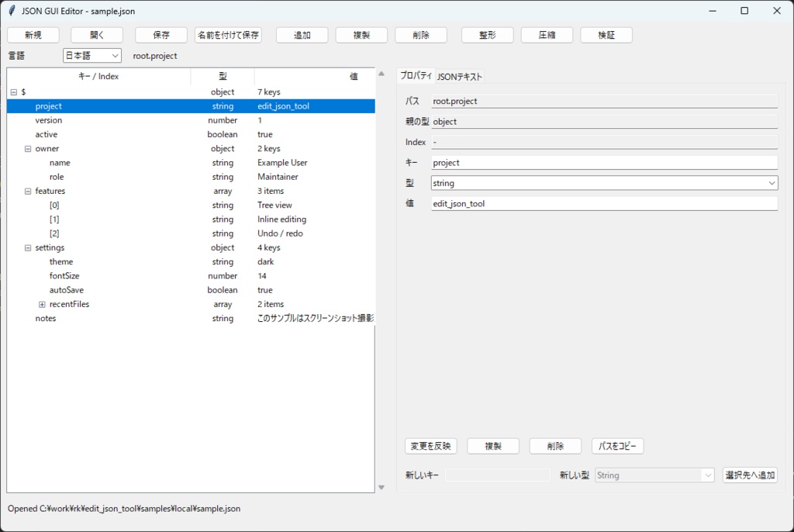The width and height of the screenshot is (794, 532).
Task: Click the 型 column header in tree
Action: click(223, 77)
